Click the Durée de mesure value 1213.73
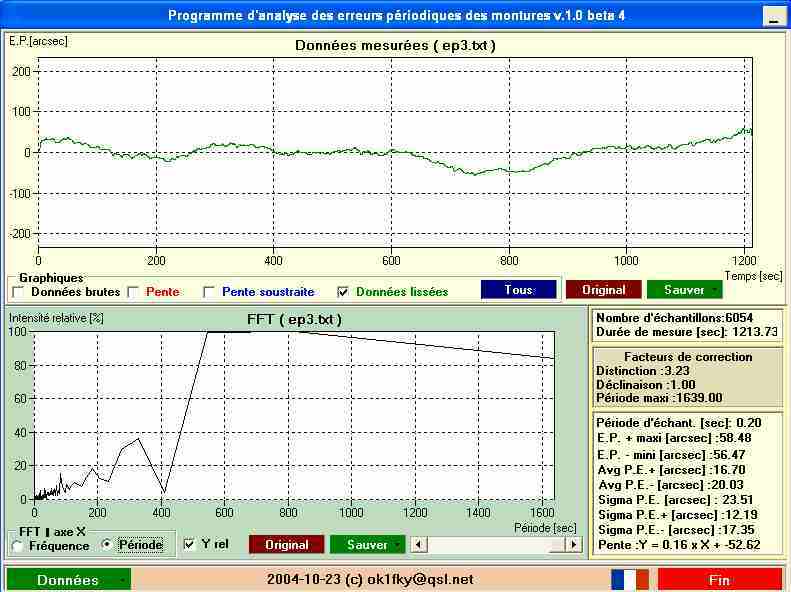 pos(755,332)
